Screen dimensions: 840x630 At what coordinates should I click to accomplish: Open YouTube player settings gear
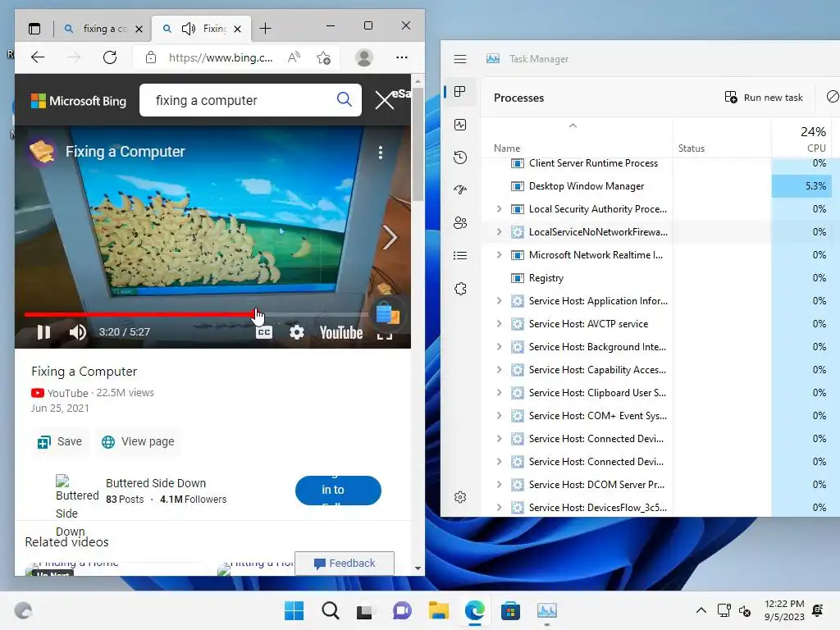pos(297,333)
